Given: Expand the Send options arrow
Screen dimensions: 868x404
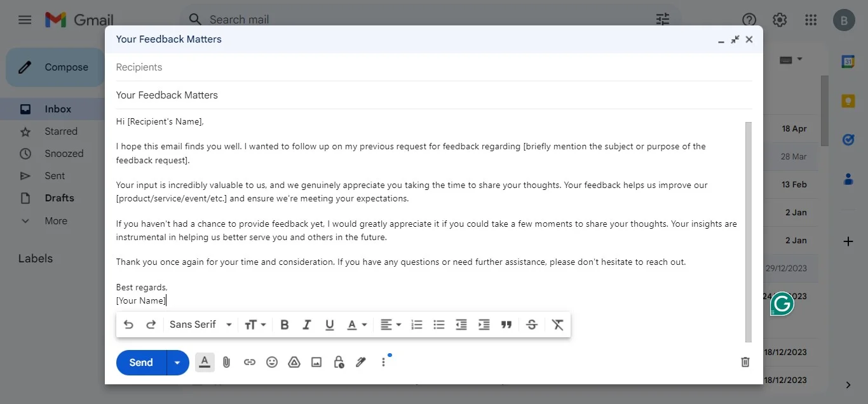Looking at the screenshot, I should coord(177,362).
